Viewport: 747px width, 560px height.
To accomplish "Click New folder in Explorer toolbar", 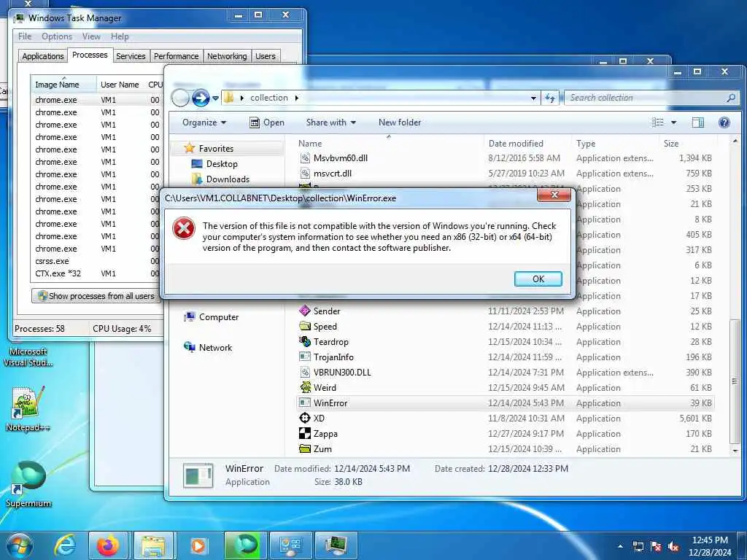I will [x=400, y=122].
